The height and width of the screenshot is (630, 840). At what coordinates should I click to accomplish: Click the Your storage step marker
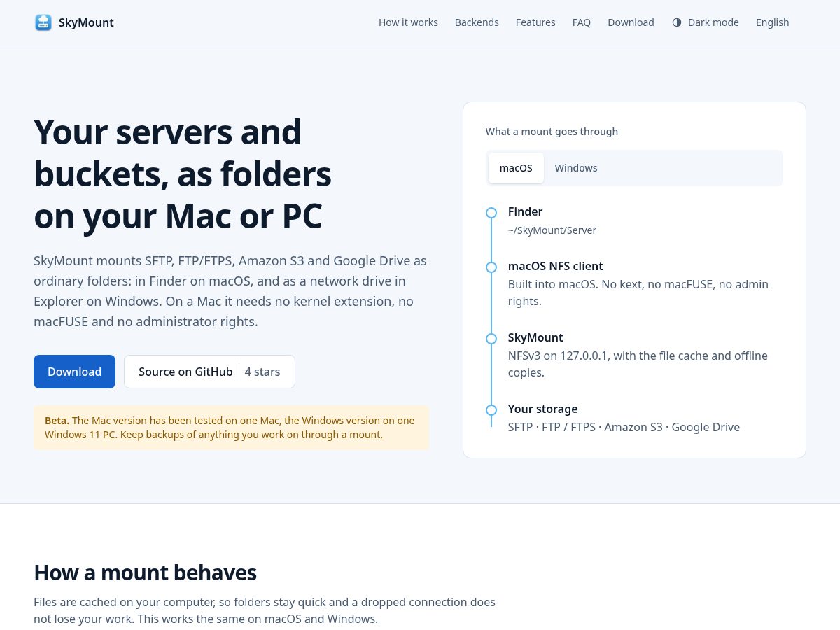coord(491,410)
